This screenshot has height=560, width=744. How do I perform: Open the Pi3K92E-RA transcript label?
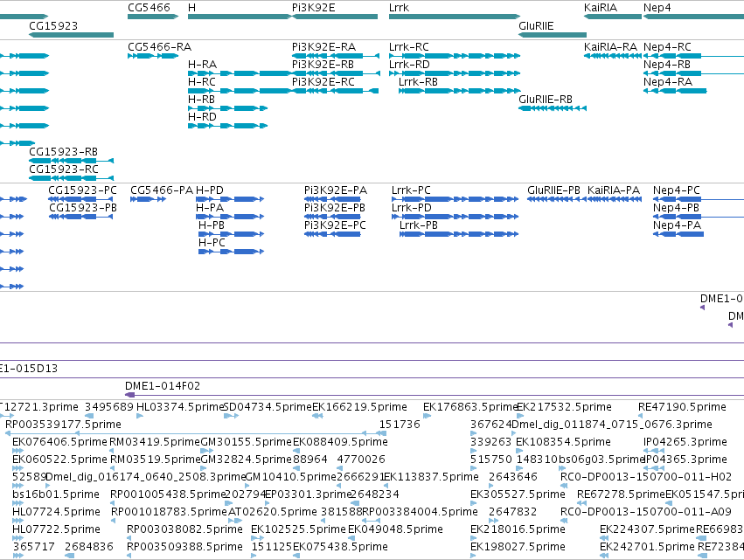pyautogui.click(x=323, y=47)
